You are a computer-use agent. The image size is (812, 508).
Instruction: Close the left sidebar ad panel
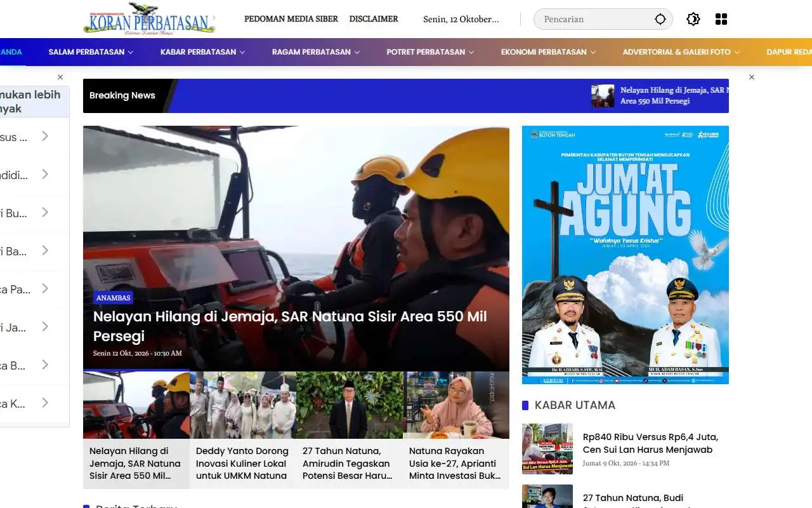click(60, 77)
